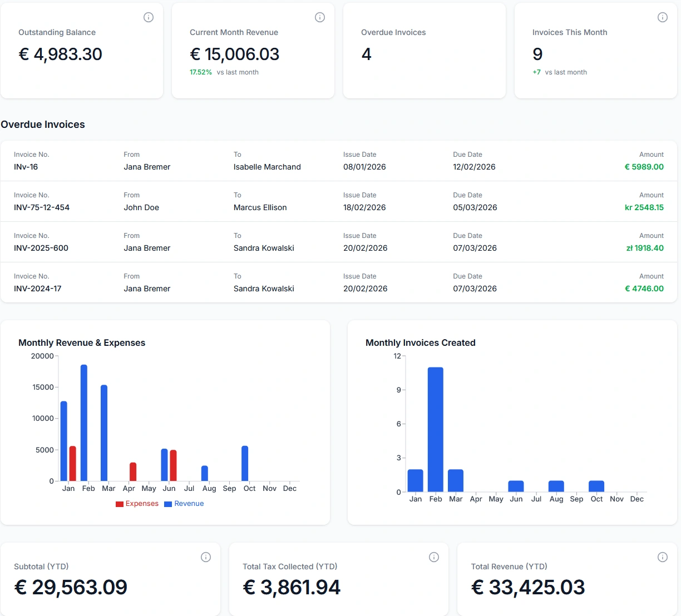Click the € 5989.00 amount
Image resolution: width=681 pixels, height=616 pixels.
point(644,167)
